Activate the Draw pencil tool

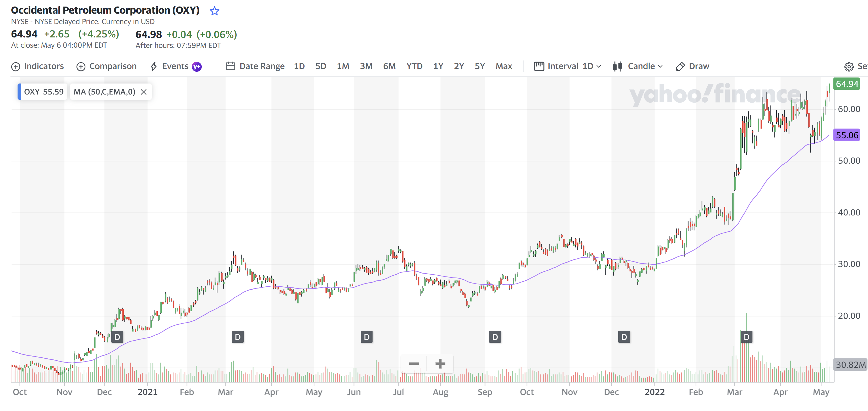tap(692, 66)
